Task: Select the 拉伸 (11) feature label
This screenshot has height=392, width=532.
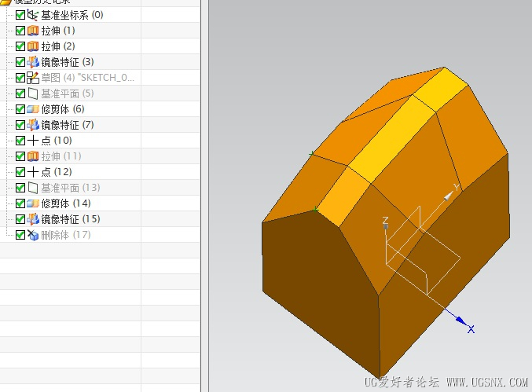Action: click(61, 156)
